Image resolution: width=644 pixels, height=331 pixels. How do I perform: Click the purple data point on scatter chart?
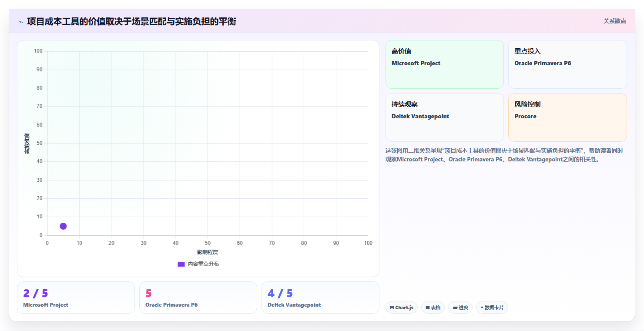point(63,226)
